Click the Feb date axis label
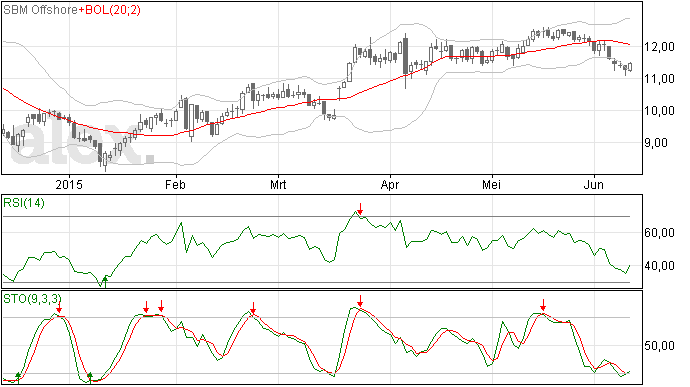Screen dimensions: 690x387 (175, 184)
